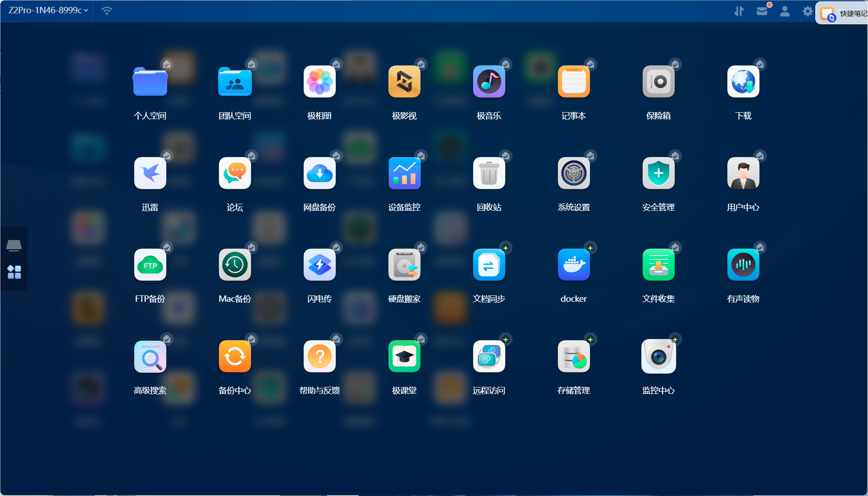Launch the 极影视 video app
The height and width of the screenshot is (496, 868).
pyautogui.click(x=404, y=82)
